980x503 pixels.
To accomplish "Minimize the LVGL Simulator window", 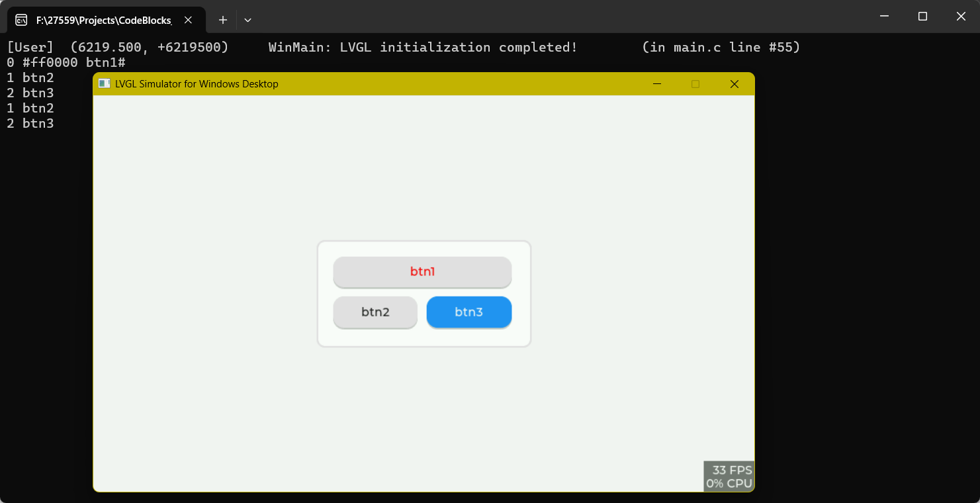I will [657, 84].
